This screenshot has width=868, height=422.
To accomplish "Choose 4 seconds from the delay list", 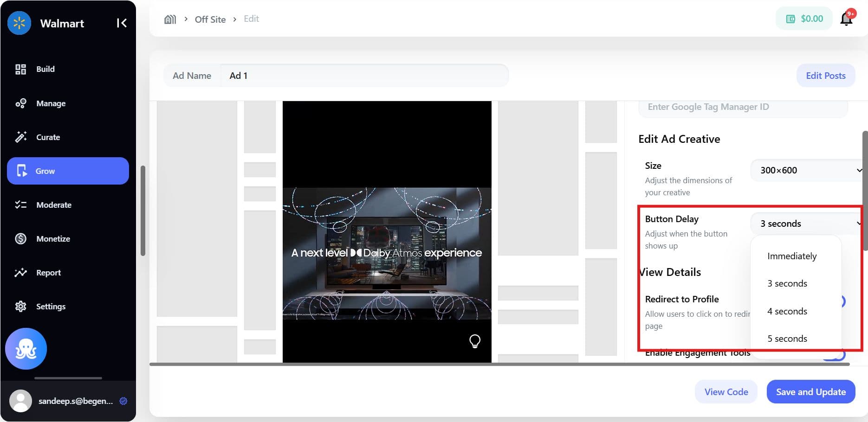I will click(x=787, y=311).
